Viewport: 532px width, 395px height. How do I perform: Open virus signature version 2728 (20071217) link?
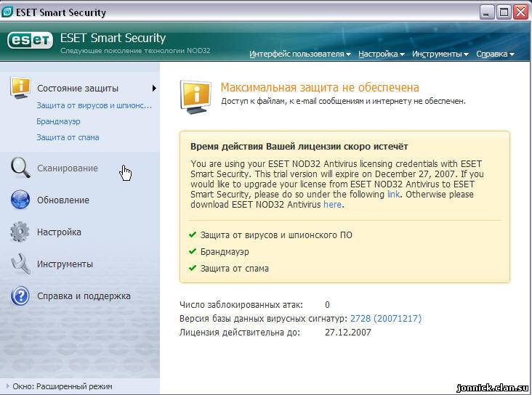(386, 318)
